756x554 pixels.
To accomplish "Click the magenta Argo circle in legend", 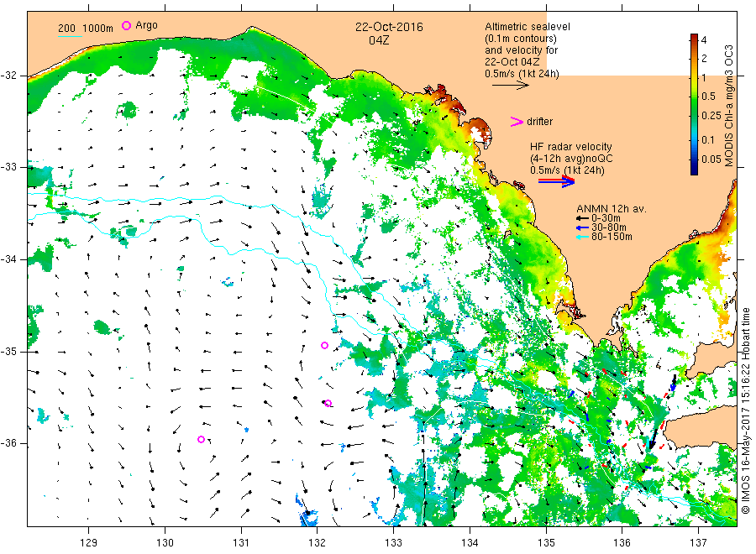I will (126, 25).
